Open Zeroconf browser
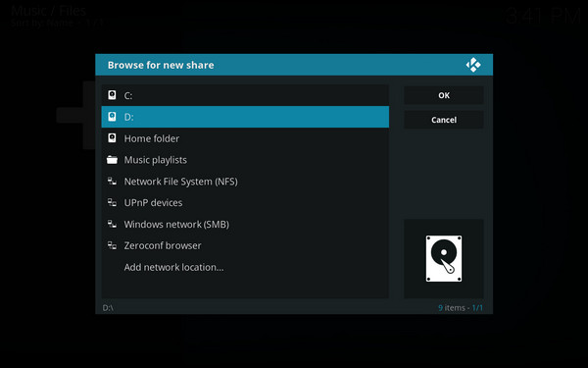This screenshot has width=588, height=368. point(245,245)
